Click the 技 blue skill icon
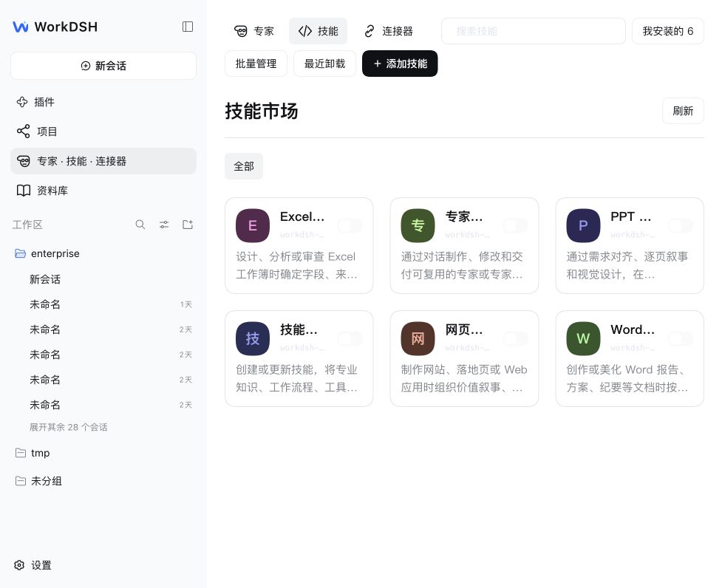Image resolution: width=722 pixels, height=588 pixels. click(252, 338)
